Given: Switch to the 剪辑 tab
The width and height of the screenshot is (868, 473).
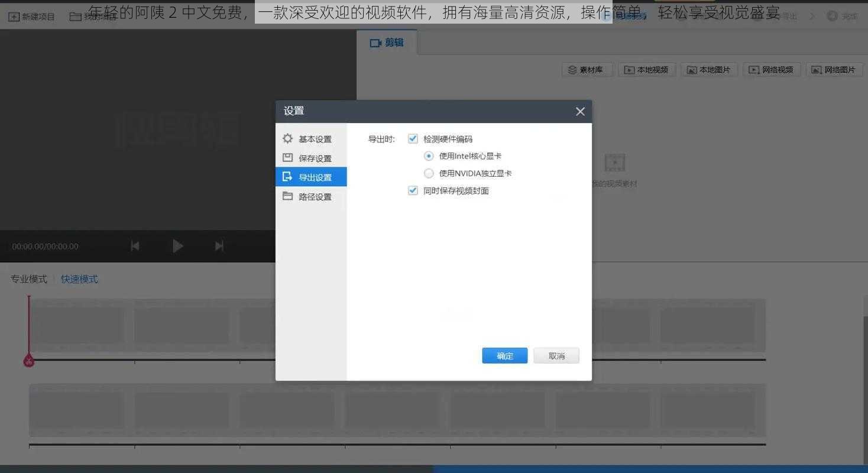Looking at the screenshot, I should click(x=387, y=43).
